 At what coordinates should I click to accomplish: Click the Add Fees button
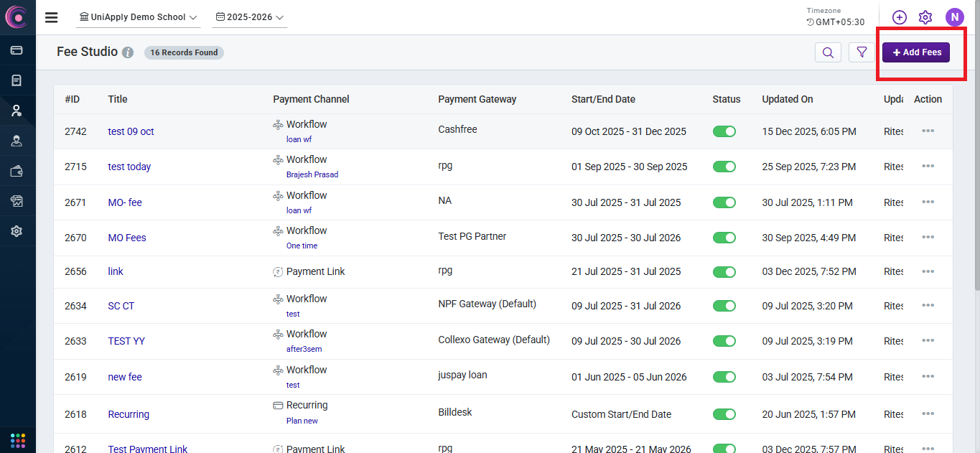click(916, 52)
